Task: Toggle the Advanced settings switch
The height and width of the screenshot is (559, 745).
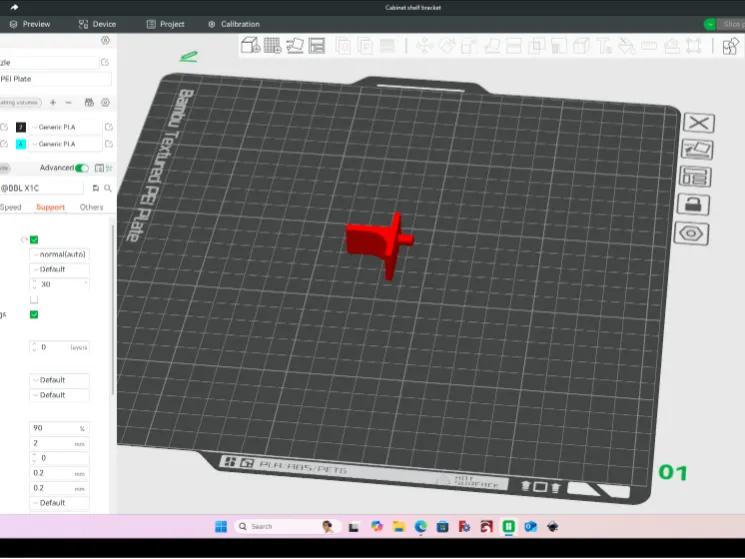Action: [82, 168]
